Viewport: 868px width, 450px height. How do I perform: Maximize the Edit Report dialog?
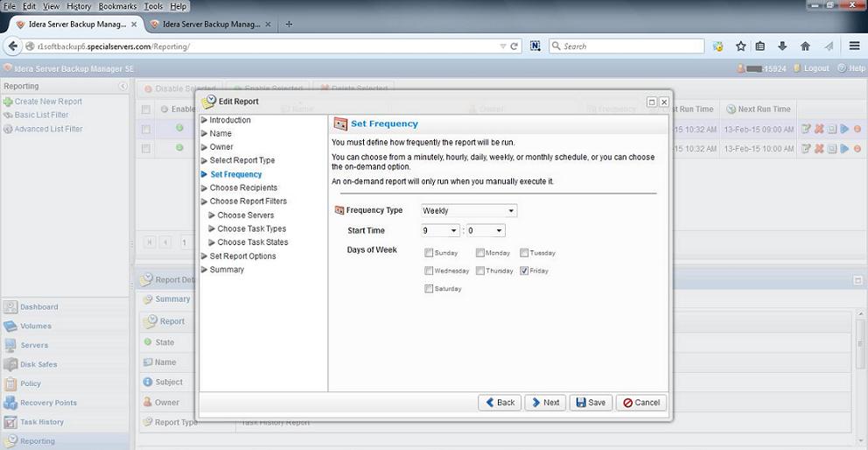coord(652,102)
